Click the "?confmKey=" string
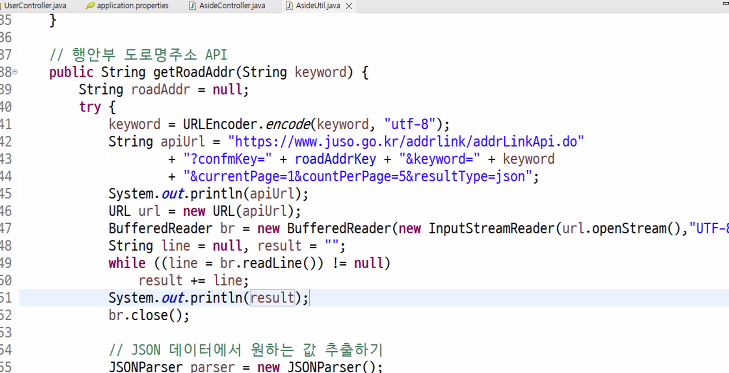This screenshot has width=729, height=373. tap(227, 159)
